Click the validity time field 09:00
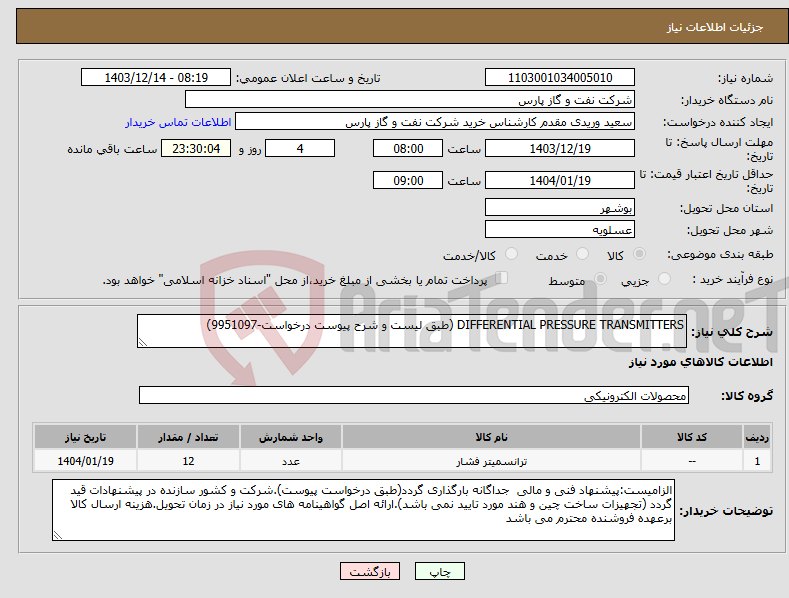 click(x=408, y=180)
